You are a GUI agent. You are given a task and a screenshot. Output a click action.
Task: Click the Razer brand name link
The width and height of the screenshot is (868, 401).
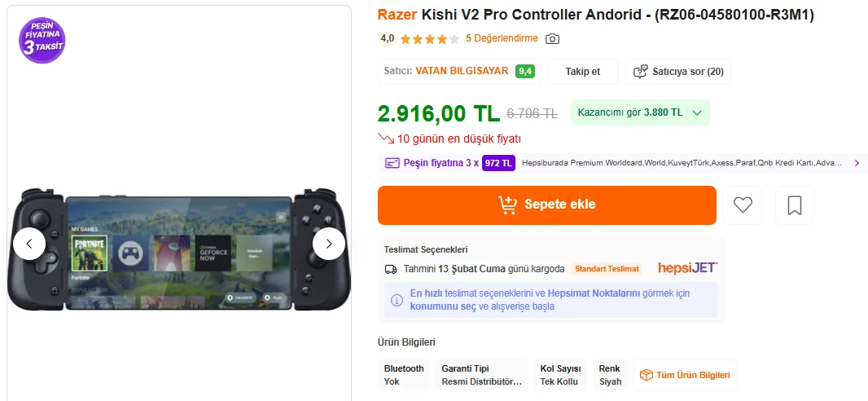pos(397,15)
